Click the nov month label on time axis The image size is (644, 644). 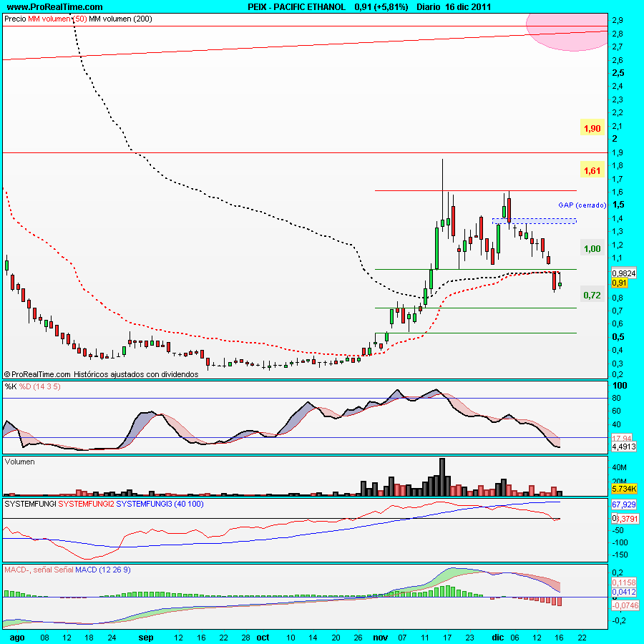click(381, 638)
